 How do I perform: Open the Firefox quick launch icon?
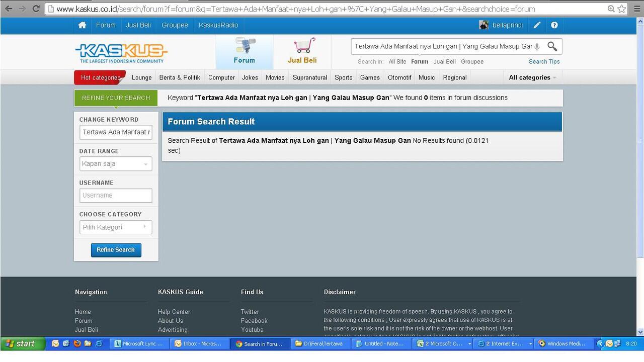(x=77, y=344)
